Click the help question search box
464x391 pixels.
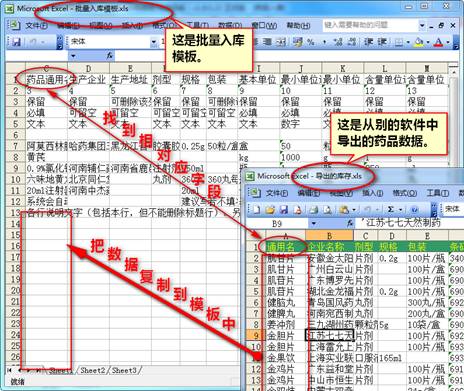click(x=369, y=25)
